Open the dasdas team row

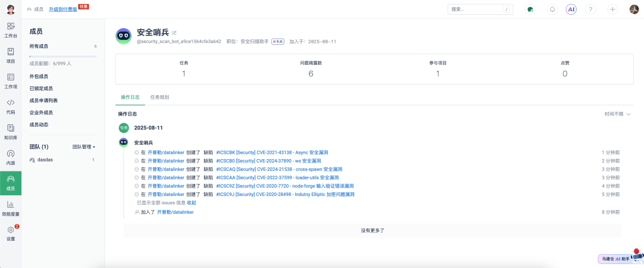[x=63, y=160]
